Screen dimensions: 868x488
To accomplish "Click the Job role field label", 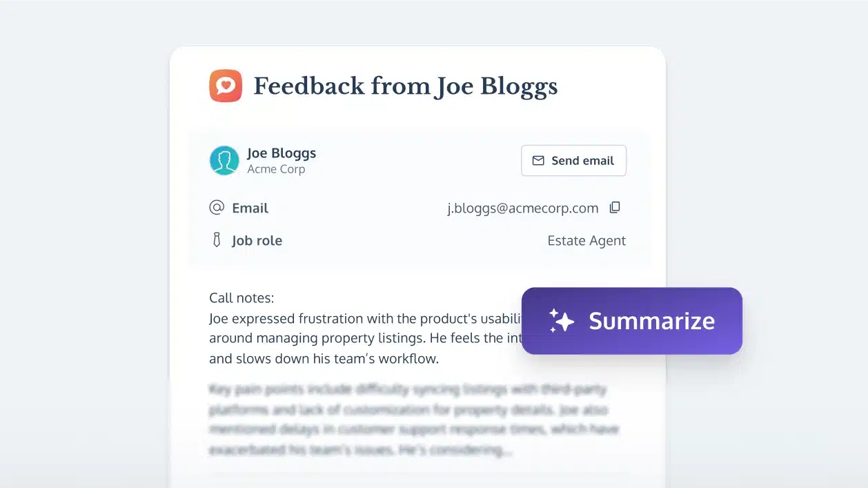I will [257, 241].
